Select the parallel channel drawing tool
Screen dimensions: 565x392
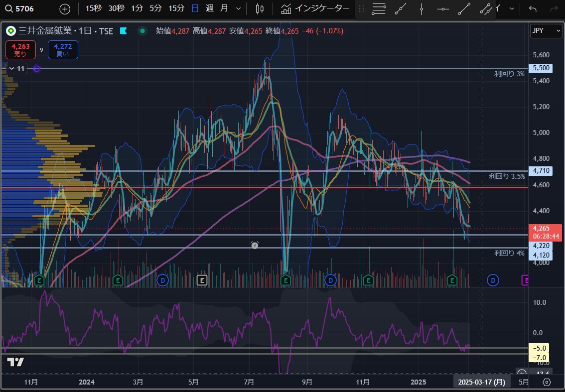(486, 9)
